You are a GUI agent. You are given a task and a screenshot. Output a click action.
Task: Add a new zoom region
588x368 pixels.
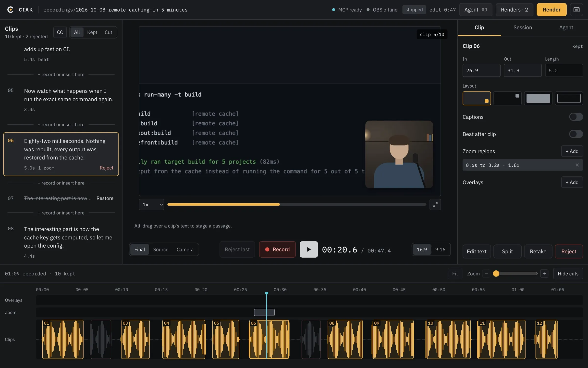point(572,151)
